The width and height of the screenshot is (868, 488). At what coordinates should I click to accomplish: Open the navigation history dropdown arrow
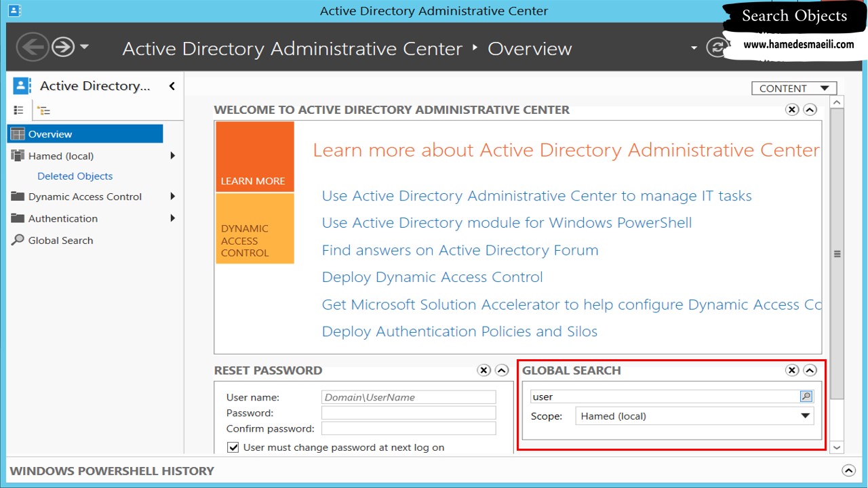[84, 47]
